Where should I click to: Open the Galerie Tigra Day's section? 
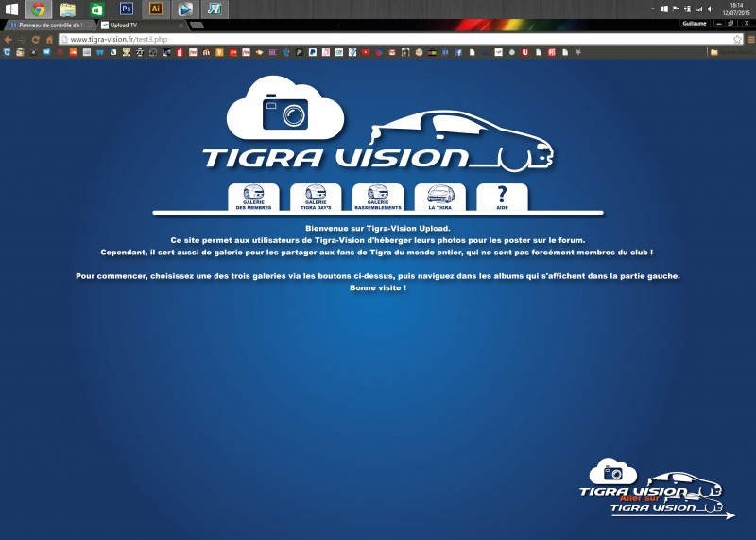click(316, 197)
